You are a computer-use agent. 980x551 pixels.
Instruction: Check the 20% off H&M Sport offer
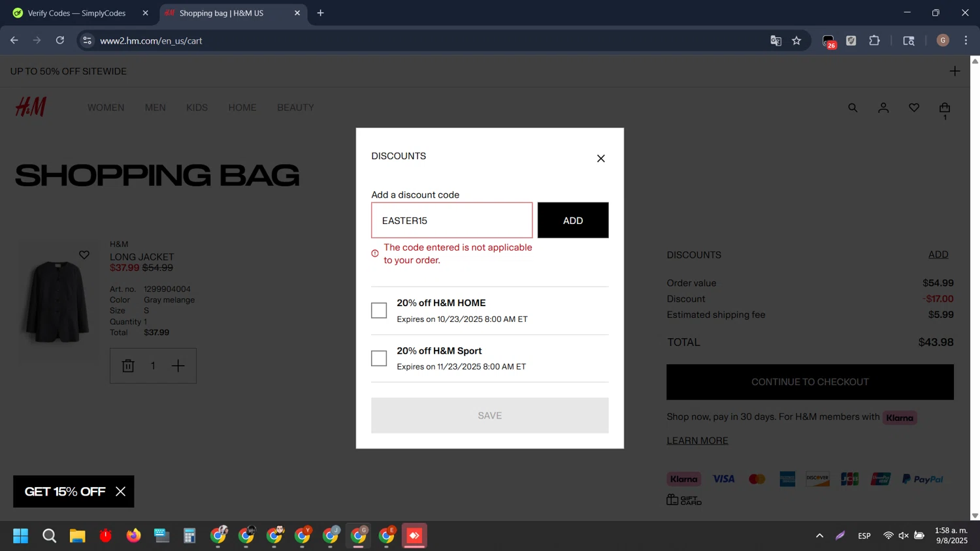pos(379,358)
